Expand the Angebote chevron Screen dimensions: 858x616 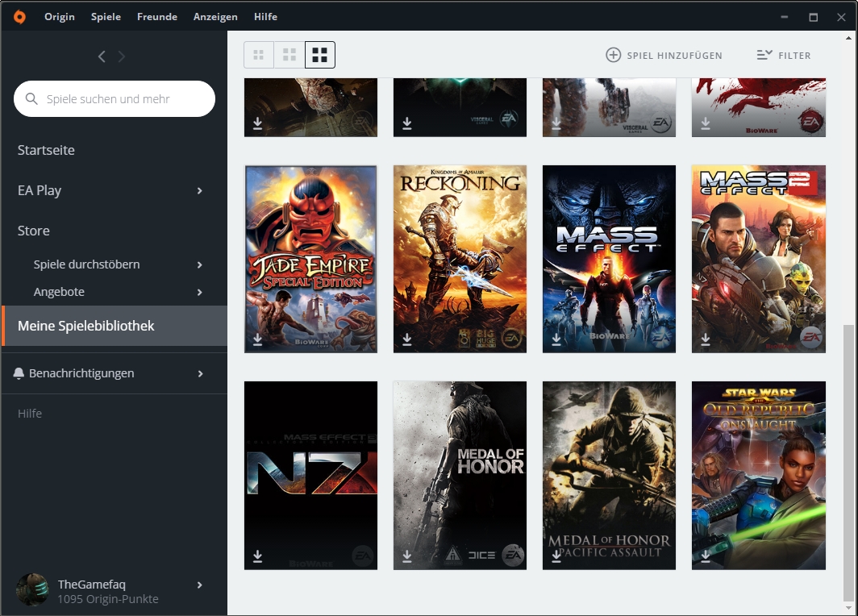tap(200, 292)
